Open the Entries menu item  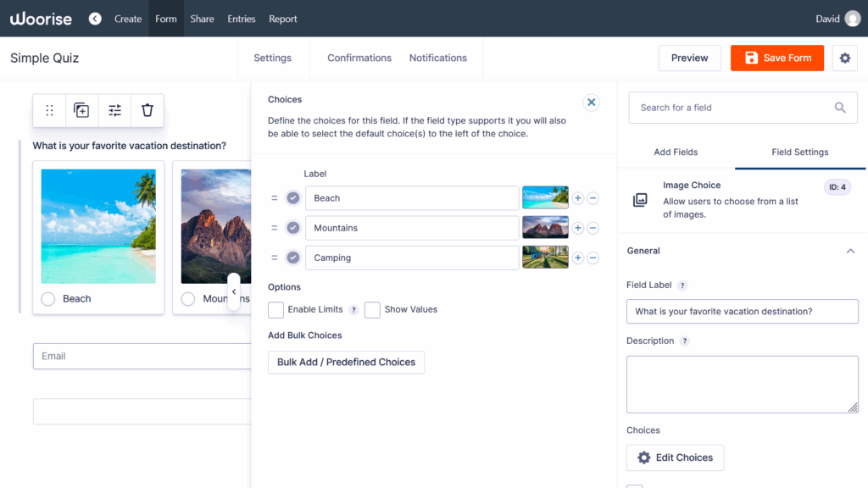click(x=242, y=19)
